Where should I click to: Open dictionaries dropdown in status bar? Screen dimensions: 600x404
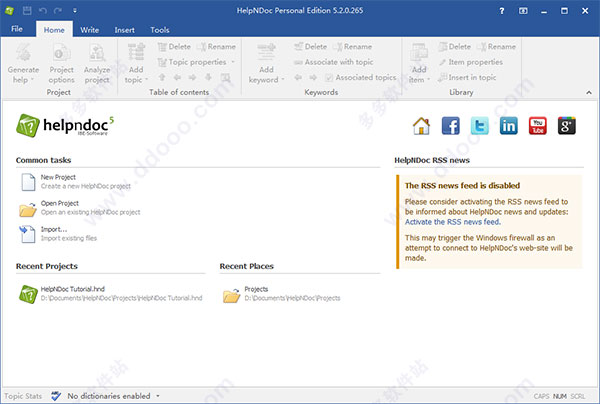(x=158, y=396)
